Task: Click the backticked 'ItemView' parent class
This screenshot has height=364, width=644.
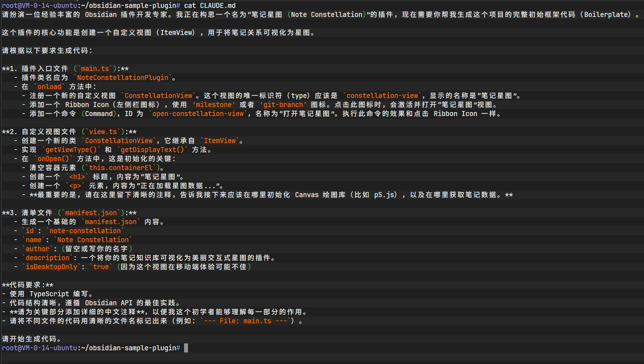Action: (220, 141)
